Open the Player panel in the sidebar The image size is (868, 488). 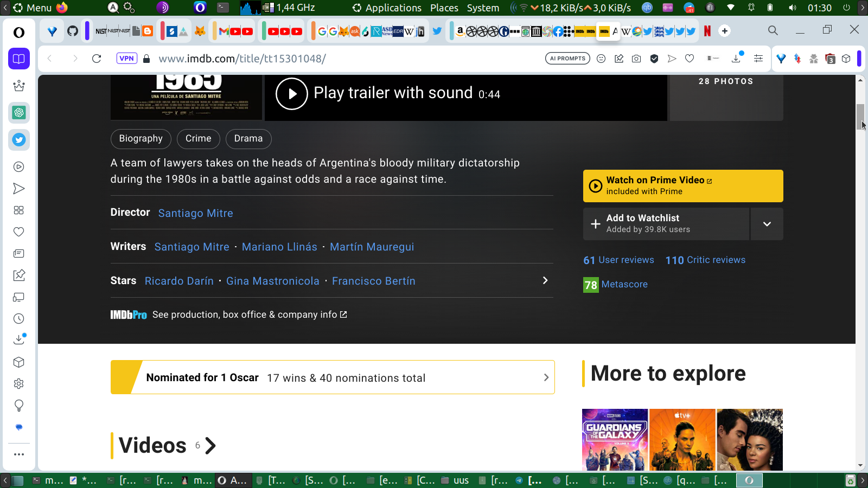coord(19,167)
